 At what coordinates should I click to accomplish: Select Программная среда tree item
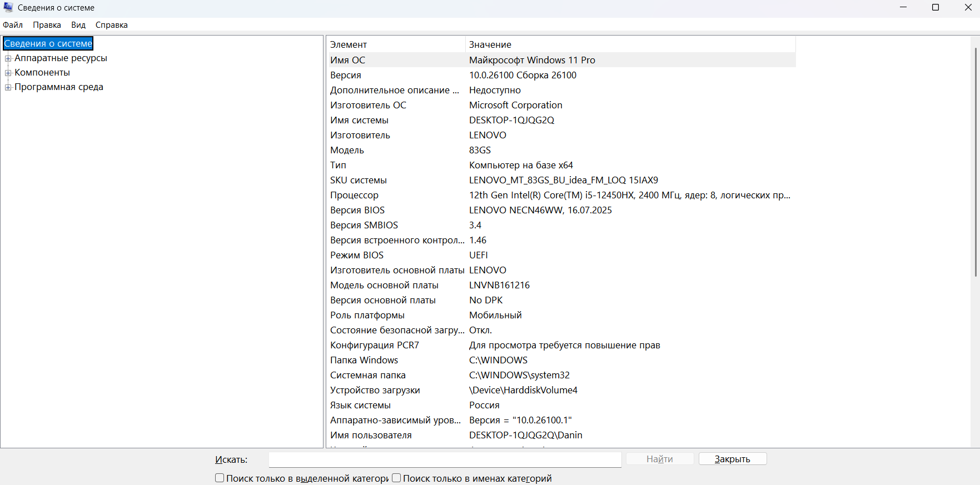click(x=59, y=87)
